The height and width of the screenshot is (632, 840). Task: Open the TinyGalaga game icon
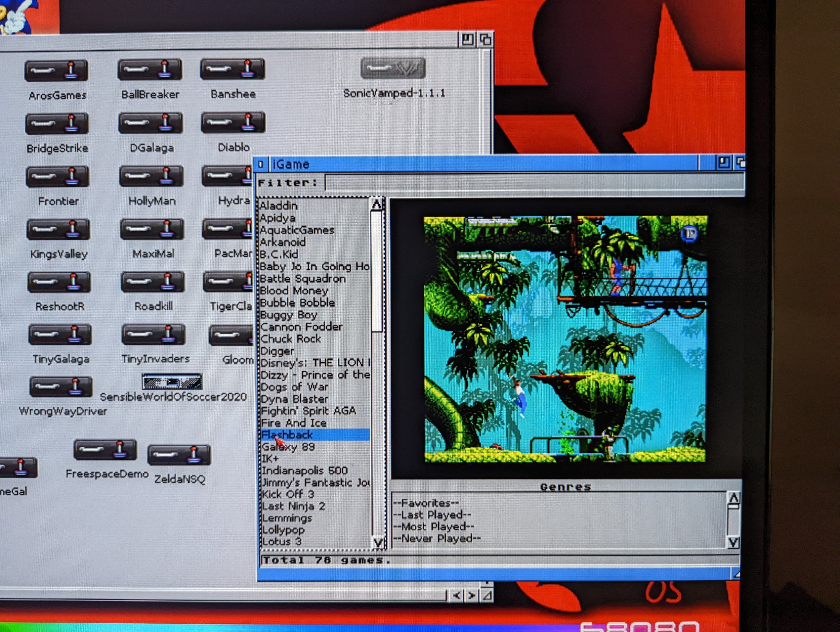tap(60, 334)
